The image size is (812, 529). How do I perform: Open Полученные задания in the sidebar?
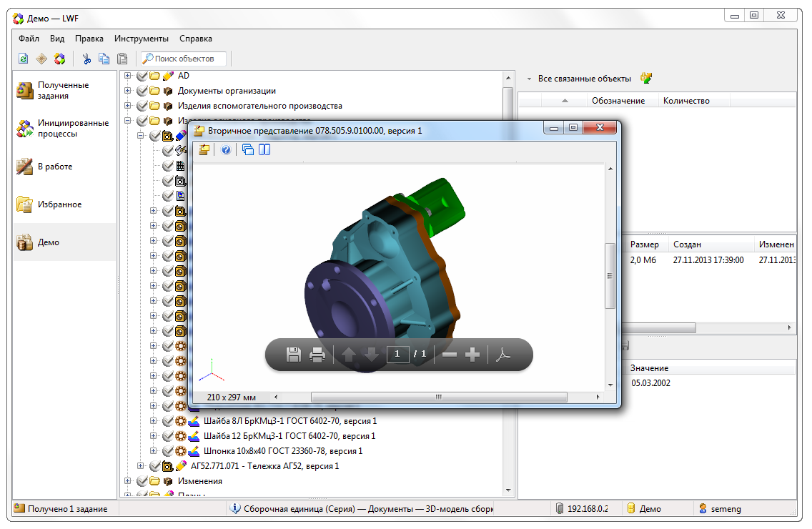click(65, 91)
